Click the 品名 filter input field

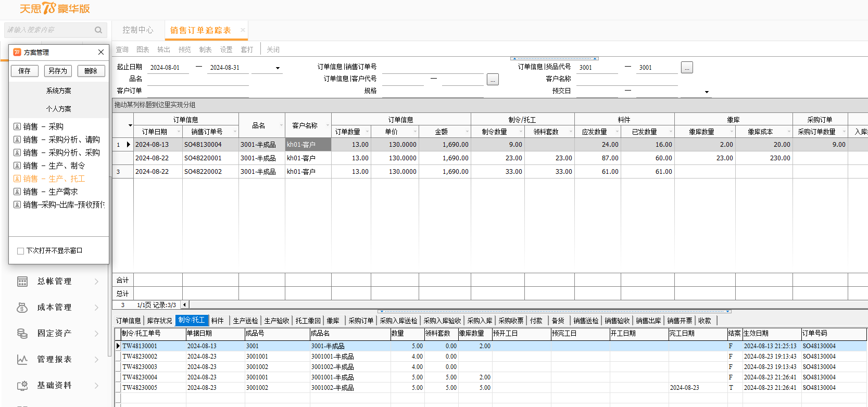[198, 79]
